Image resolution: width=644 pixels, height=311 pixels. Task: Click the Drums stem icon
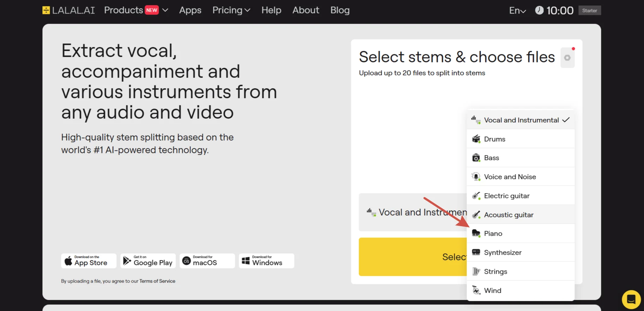[476, 139]
